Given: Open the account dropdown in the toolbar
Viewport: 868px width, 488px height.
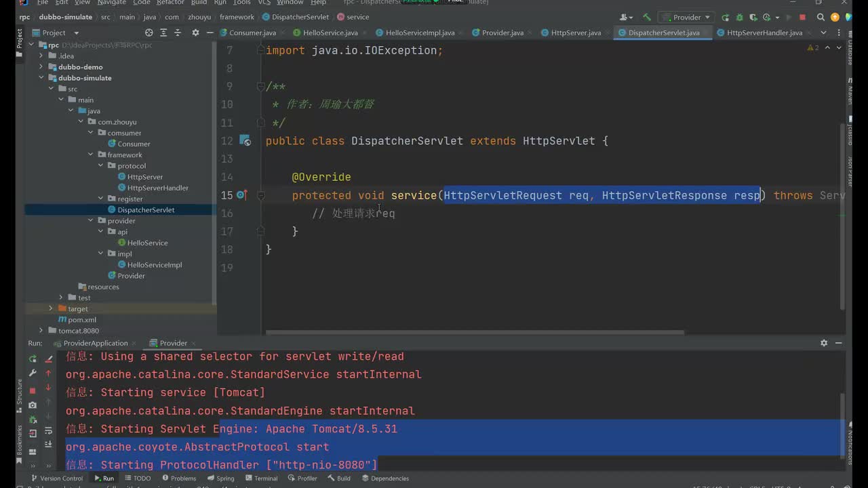Looking at the screenshot, I should 627,17.
